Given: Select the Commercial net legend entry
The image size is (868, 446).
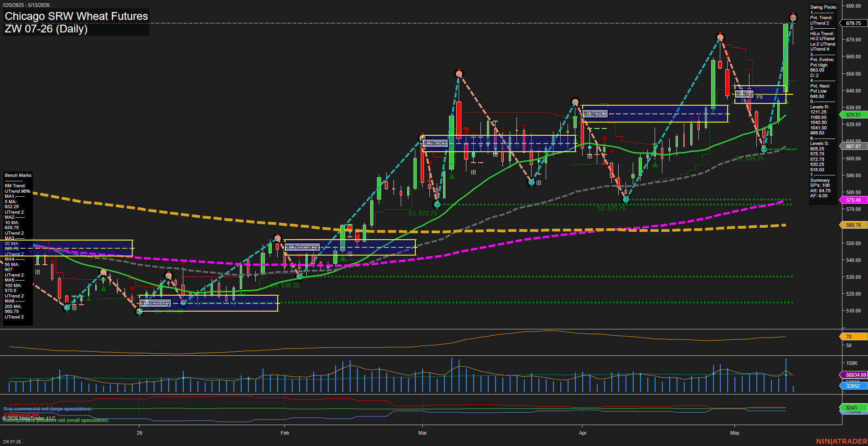Looking at the screenshot, I should 21,415.
